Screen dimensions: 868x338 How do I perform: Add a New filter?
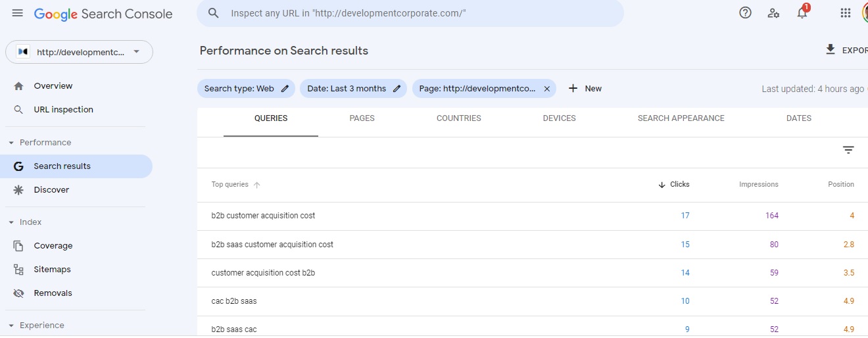pyautogui.click(x=585, y=89)
